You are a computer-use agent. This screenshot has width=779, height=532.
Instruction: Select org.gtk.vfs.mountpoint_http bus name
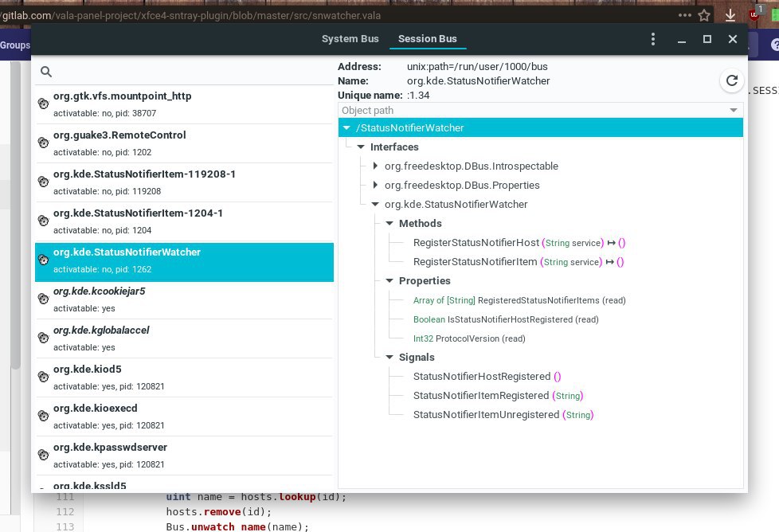(184, 104)
